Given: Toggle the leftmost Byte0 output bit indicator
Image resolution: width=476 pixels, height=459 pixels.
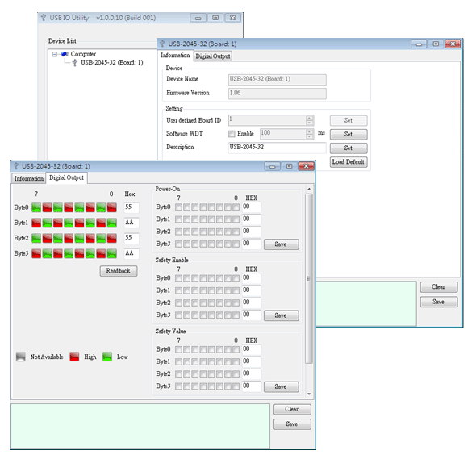Looking at the screenshot, I should 36,207.
